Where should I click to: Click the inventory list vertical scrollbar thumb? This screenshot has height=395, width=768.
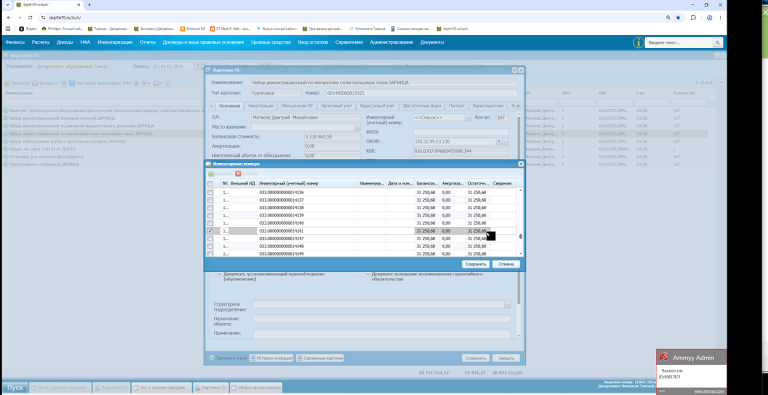coord(521,236)
